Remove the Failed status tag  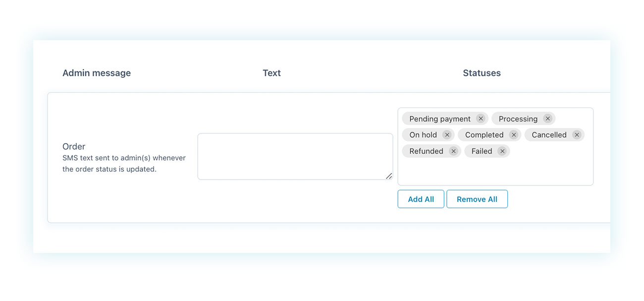click(x=502, y=151)
